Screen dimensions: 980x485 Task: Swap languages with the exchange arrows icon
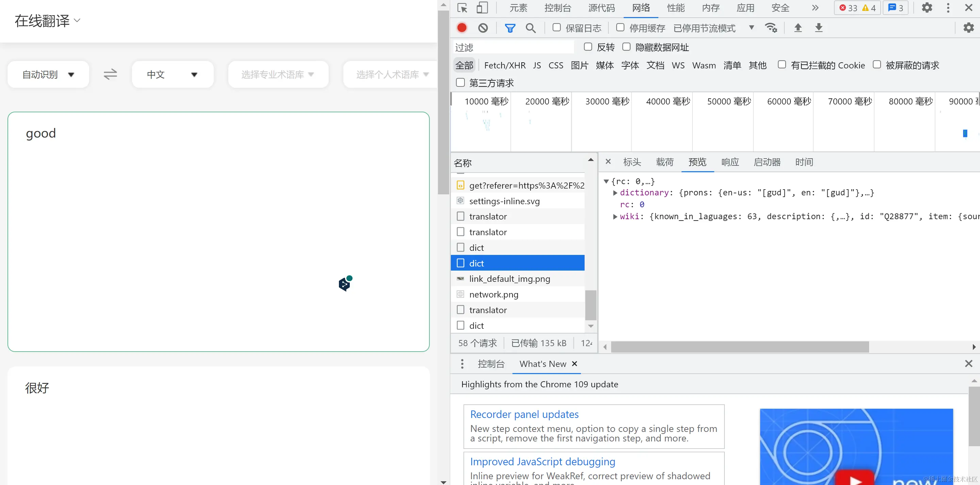pos(110,74)
